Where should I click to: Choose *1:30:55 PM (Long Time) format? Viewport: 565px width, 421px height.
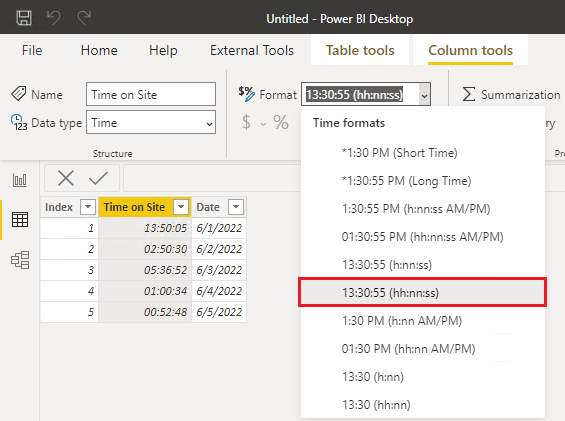(x=423, y=181)
